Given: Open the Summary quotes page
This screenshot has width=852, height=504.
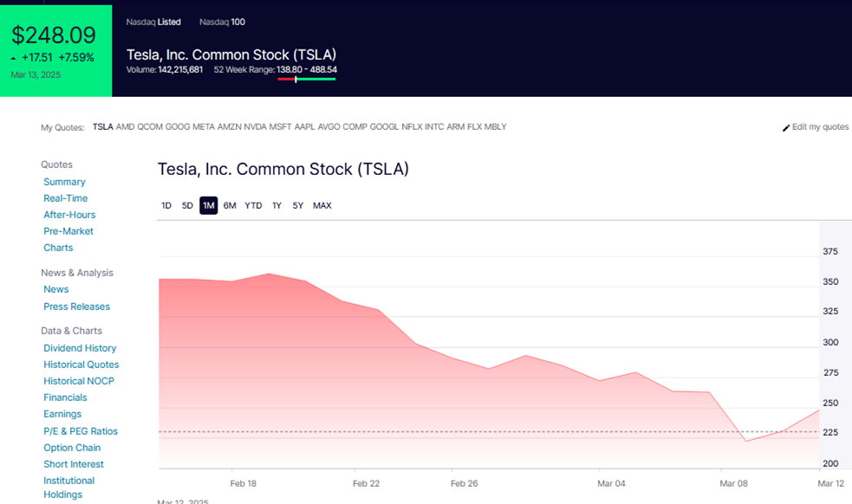Looking at the screenshot, I should [x=65, y=182].
